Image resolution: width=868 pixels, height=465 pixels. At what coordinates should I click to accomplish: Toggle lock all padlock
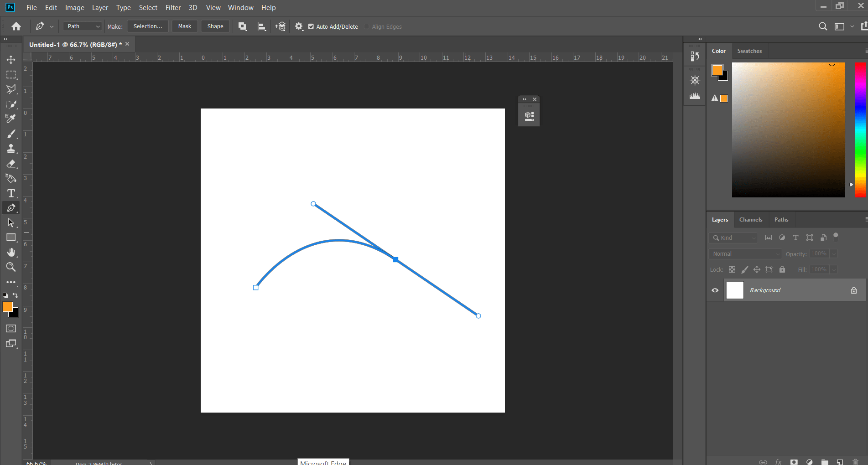[x=782, y=269]
